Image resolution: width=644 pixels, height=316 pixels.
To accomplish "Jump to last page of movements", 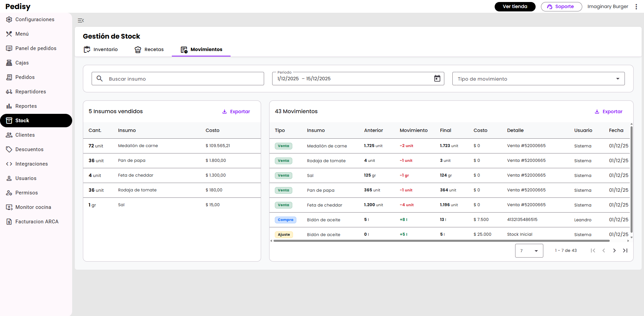I will pyautogui.click(x=625, y=251).
